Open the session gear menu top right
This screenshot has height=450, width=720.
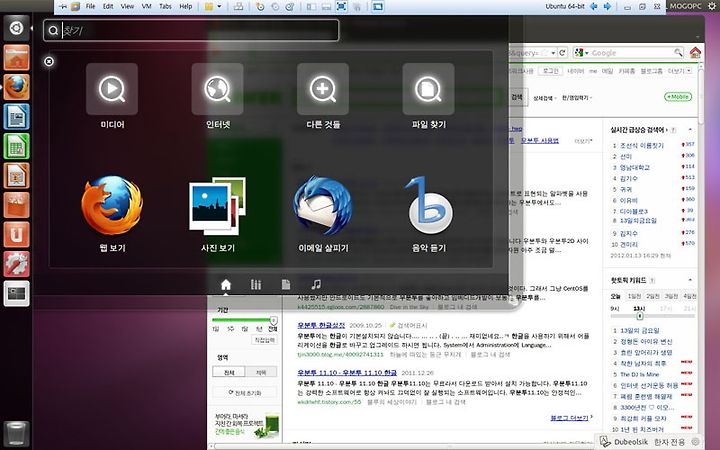pyautogui.click(x=712, y=6)
